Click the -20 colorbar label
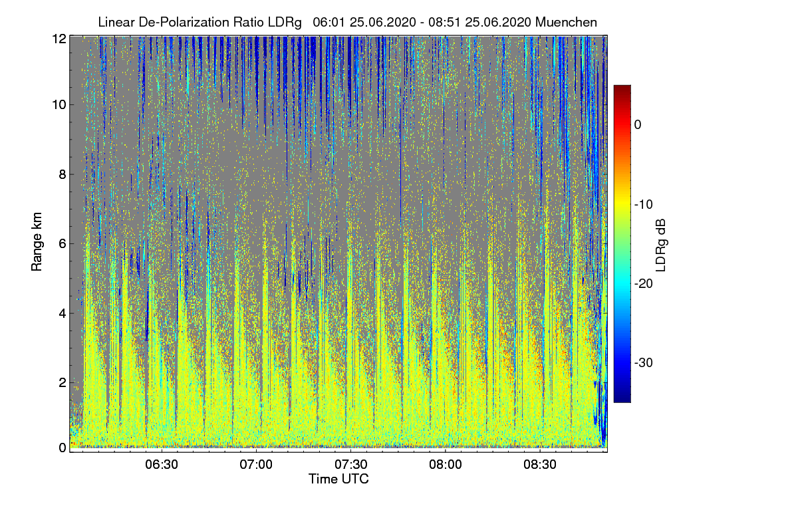The width and height of the screenshot is (798, 532). [x=644, y=283]
